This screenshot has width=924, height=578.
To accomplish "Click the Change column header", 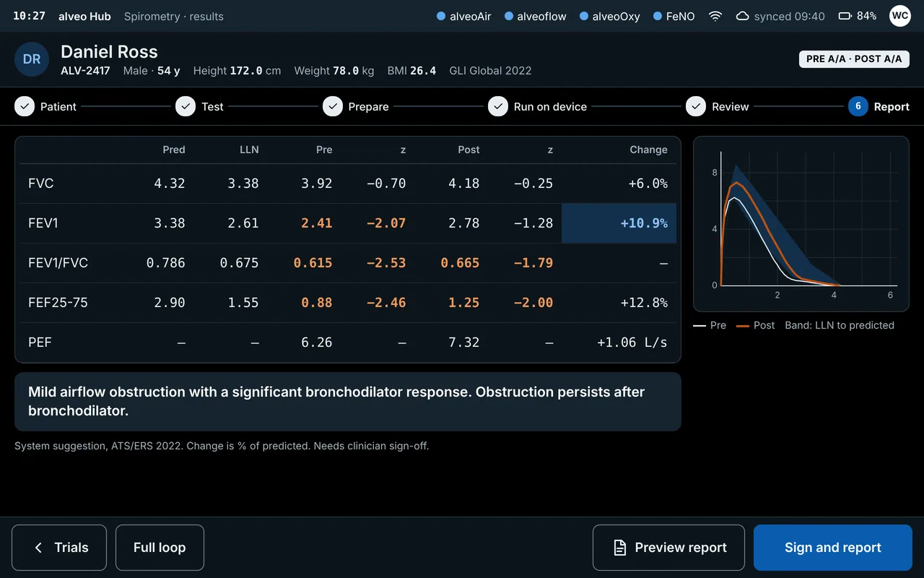I will pyautogui.click(x=648, y=150).
